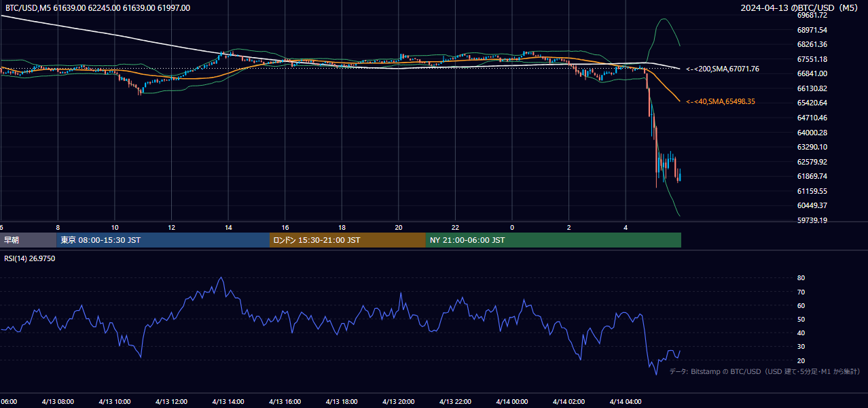Click the 4/14 02:00 date axis label

[x=569, y=402]
